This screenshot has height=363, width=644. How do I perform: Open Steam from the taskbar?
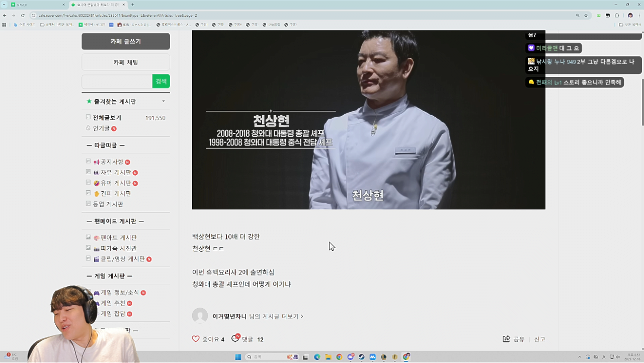pos(361,357)
